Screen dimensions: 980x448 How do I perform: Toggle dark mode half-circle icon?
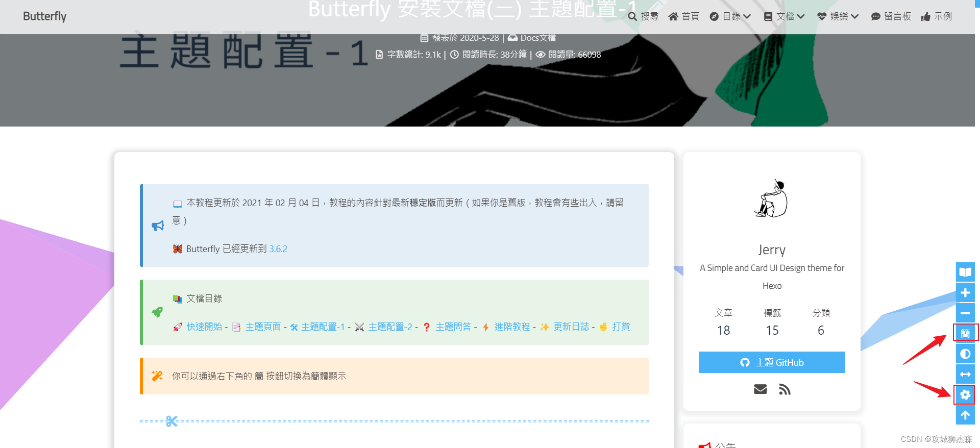tap(965, 354)
